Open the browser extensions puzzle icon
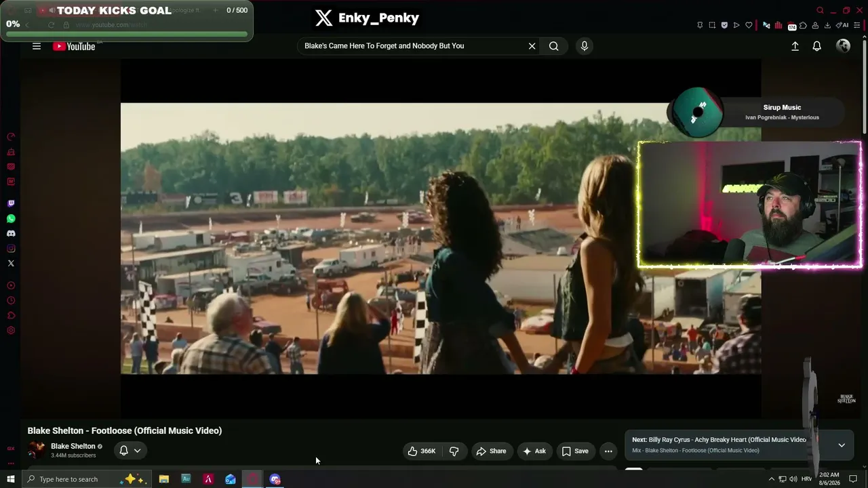This screenshot has height=488, width=868. [803, 25]
